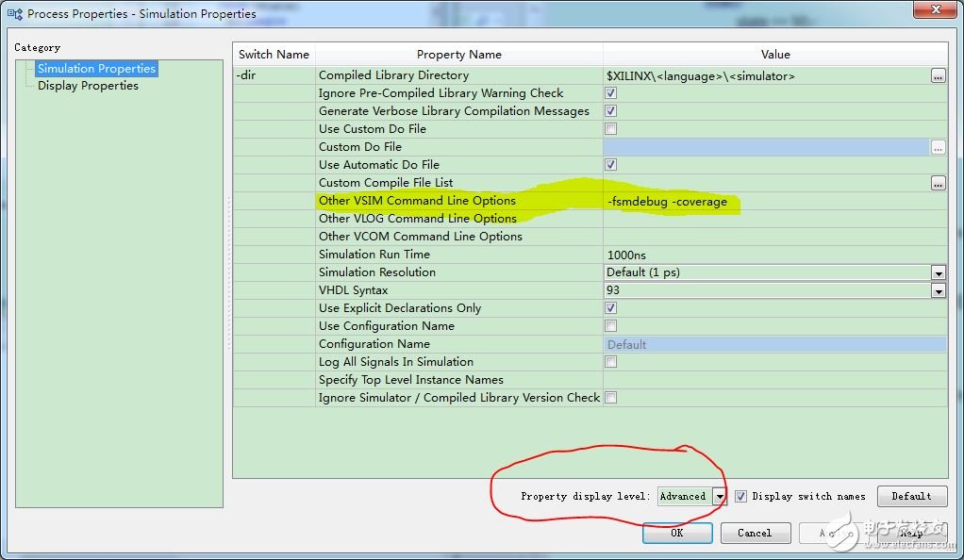Select Simulation Properties category
Screen dimensions: 964x560
click(96, 69)
